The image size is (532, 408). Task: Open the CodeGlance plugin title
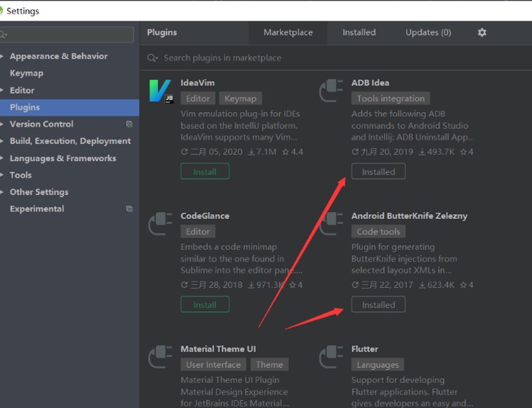pyautogui.click(x=205, y=216)
